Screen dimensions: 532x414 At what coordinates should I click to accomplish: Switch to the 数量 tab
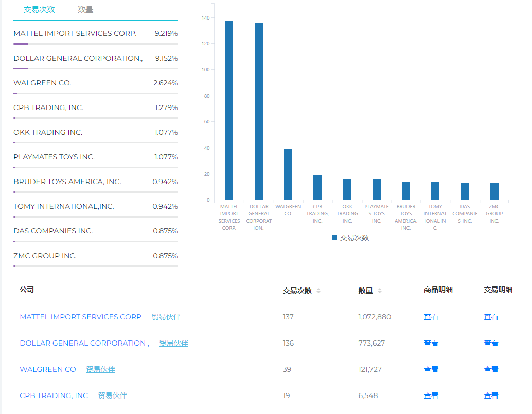pos(85,10)
